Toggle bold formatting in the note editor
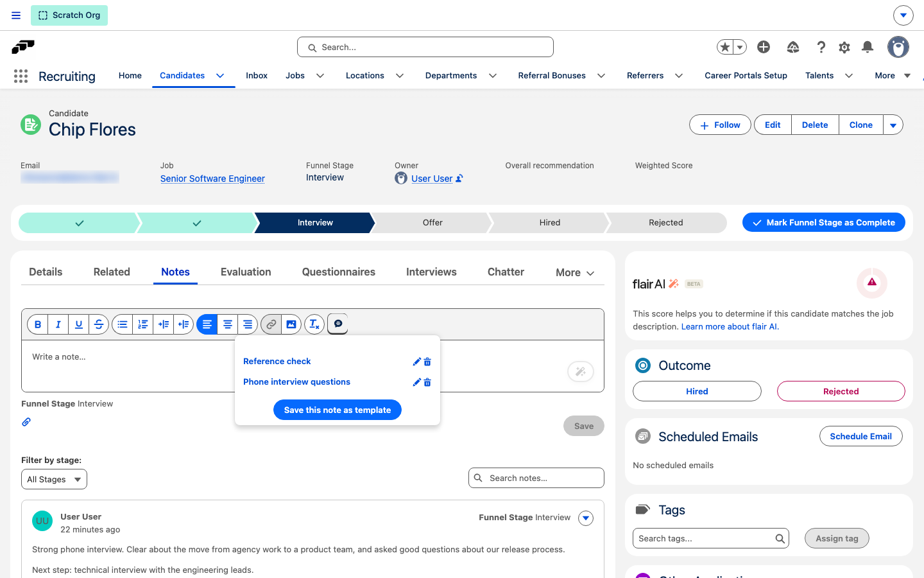The image size is (924, 578). pos(38,324)
